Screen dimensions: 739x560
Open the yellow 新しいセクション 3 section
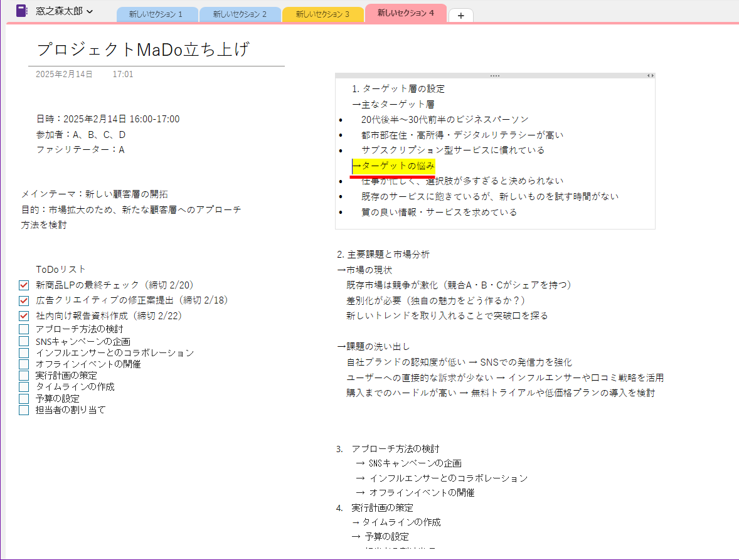pos(322,14)
